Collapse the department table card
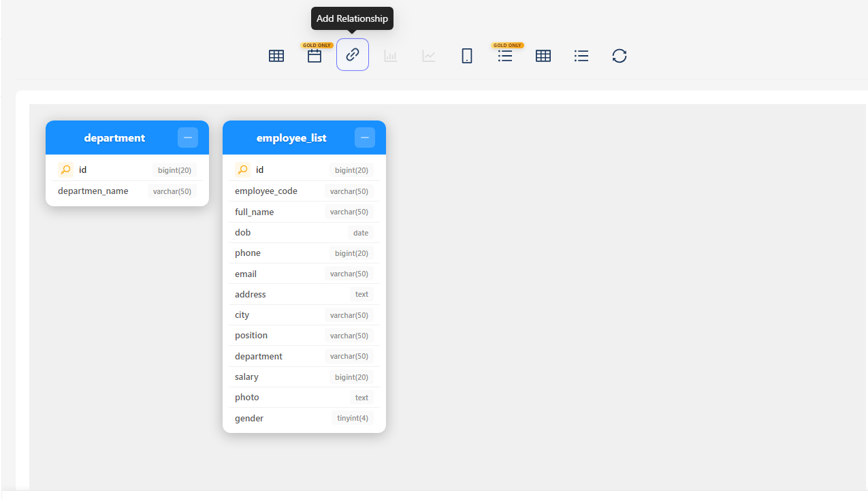The width and height of the screenshot is (868, 499). click(188, 138)
